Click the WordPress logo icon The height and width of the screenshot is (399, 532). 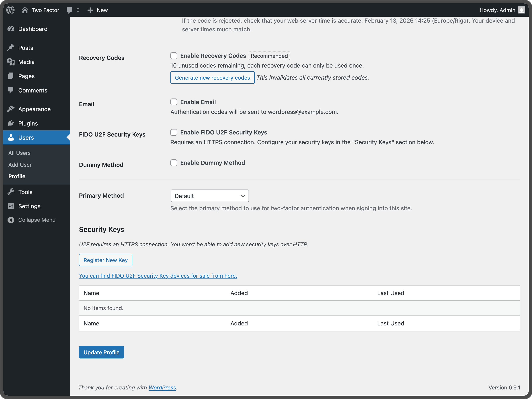[10, 10]
